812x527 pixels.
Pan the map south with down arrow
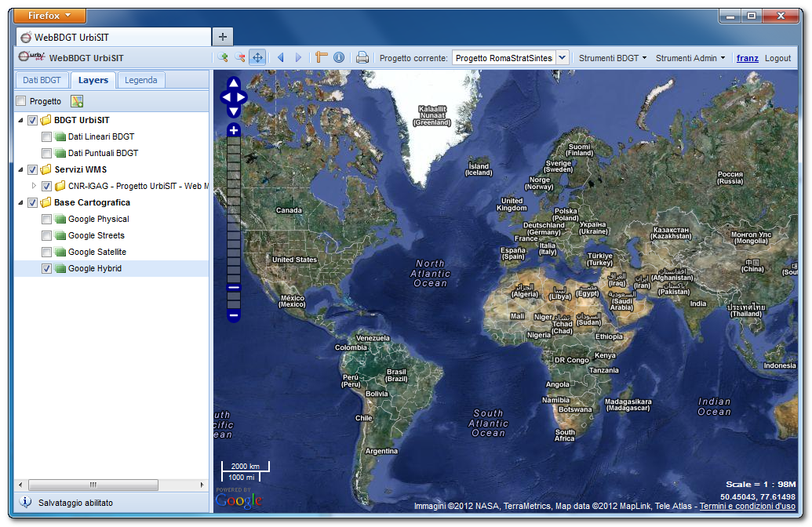pyautogui.click(x=234, y=111)
